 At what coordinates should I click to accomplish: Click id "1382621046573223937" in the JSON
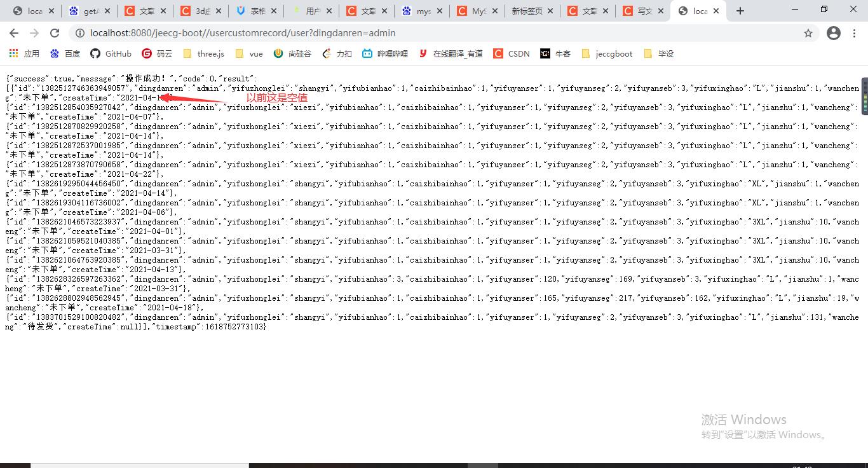pyautogui.click(x=78, y=222)
